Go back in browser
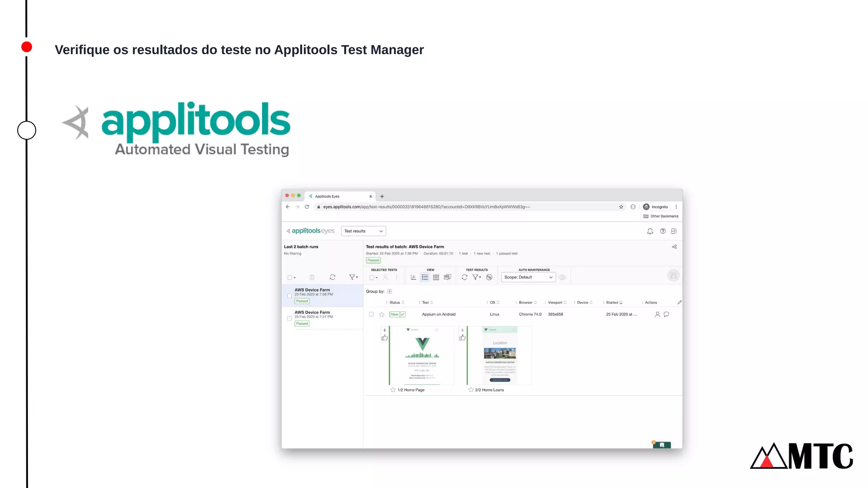This screenshot has width=868, height=488. tap(288, 207)
